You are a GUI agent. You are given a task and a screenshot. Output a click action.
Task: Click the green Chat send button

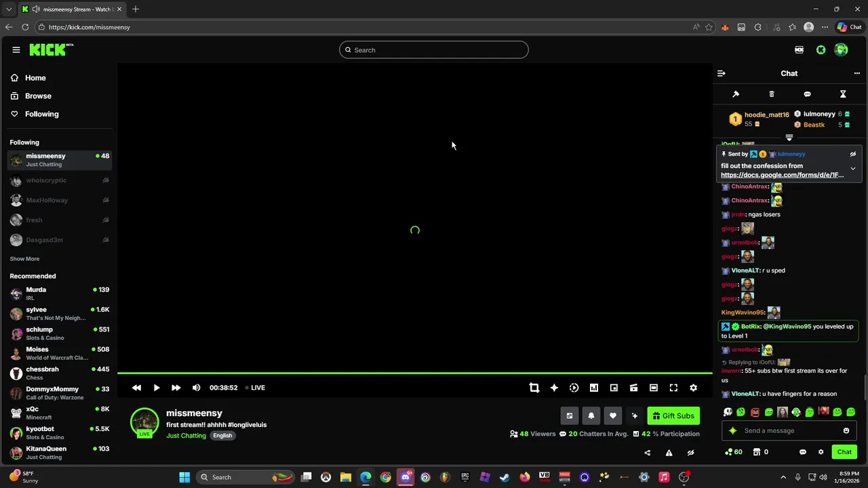tap(844, 452)
